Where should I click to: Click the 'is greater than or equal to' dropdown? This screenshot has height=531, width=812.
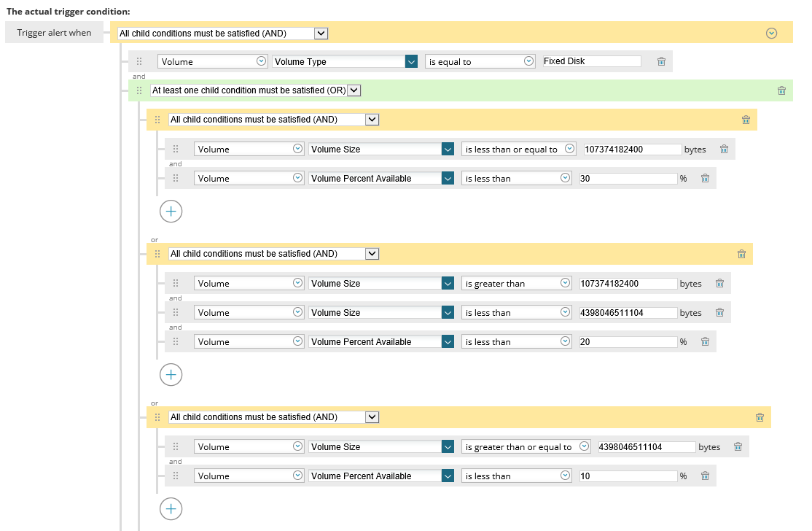click(584, 447)
